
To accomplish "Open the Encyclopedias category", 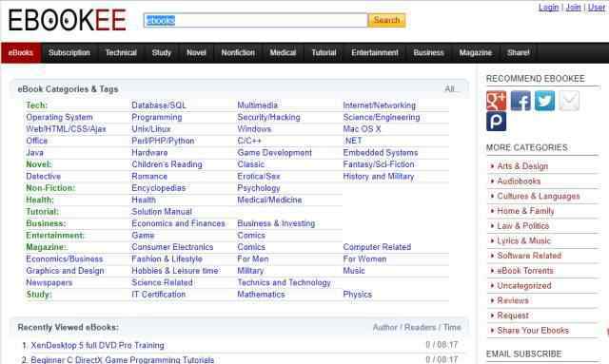I will tap(159, 188).
